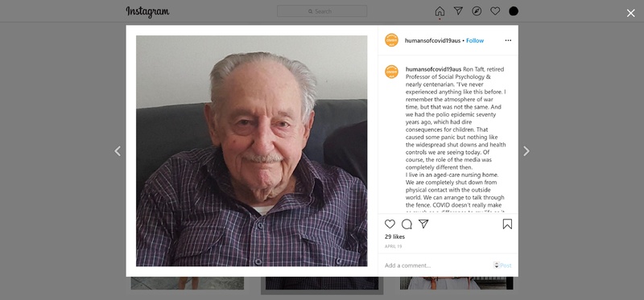The width and height of the screenshot is (644, 300).
Task: Focus the Search field
Action: click(x=322, y=11)
